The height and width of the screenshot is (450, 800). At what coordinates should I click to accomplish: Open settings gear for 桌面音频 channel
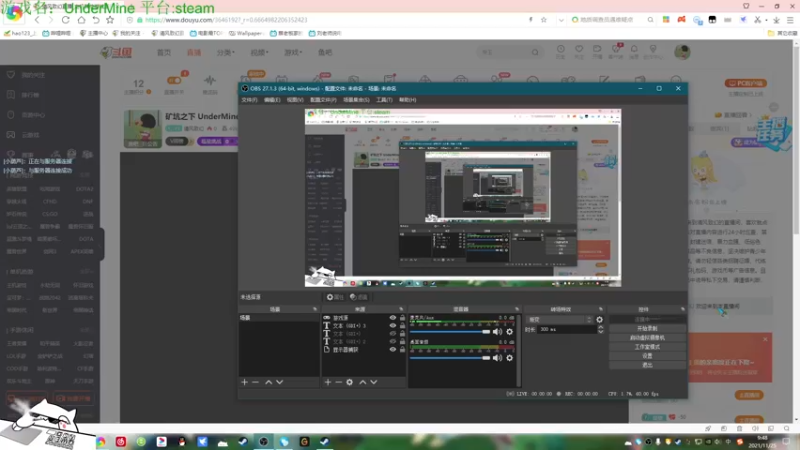[x=509, y=358]
